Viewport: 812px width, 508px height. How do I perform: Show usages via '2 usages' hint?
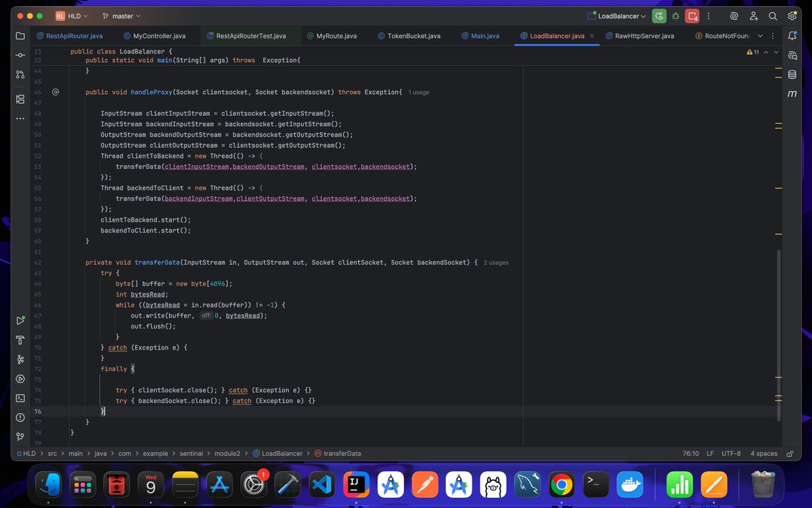tap(496, 262)
